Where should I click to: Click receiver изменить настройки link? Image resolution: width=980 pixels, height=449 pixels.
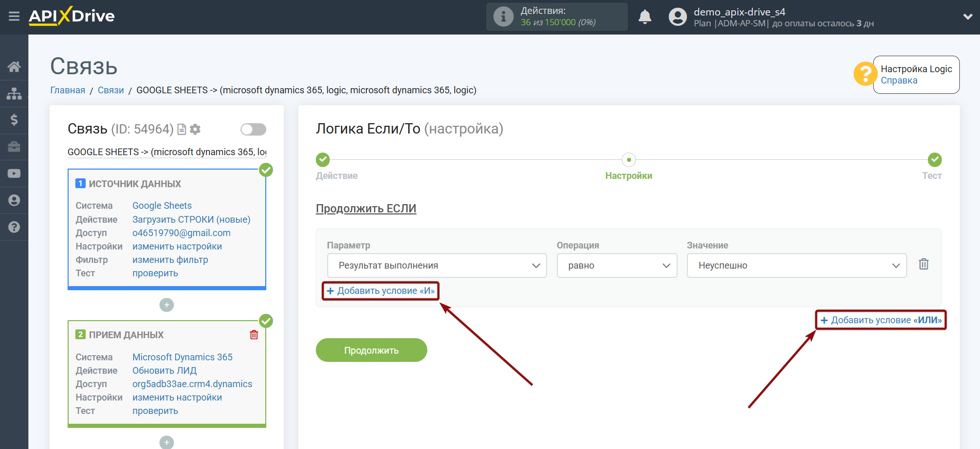click(177, 397)
